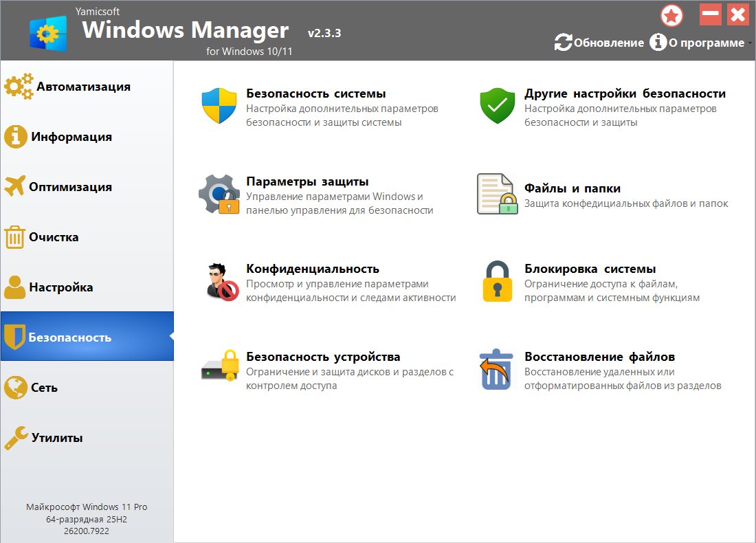Click the green checkmark shield icon

[497, 107]
